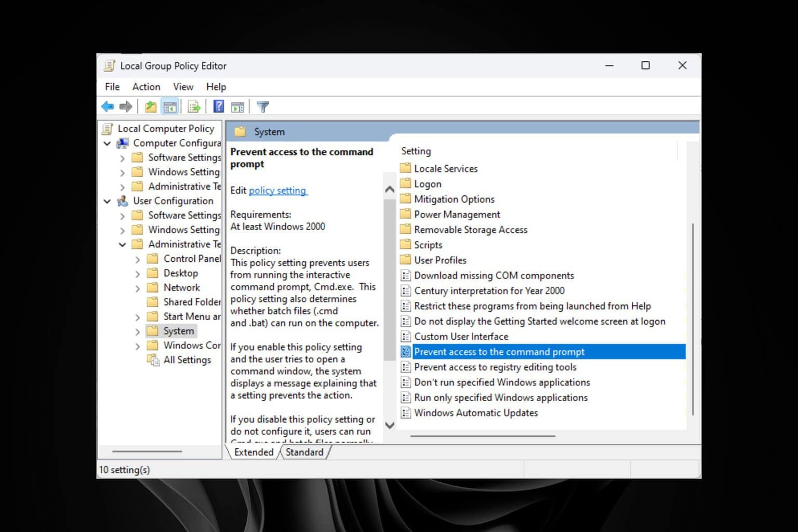
Task: Click the Forward arrow toolbar icon
Action: point(125,107)
